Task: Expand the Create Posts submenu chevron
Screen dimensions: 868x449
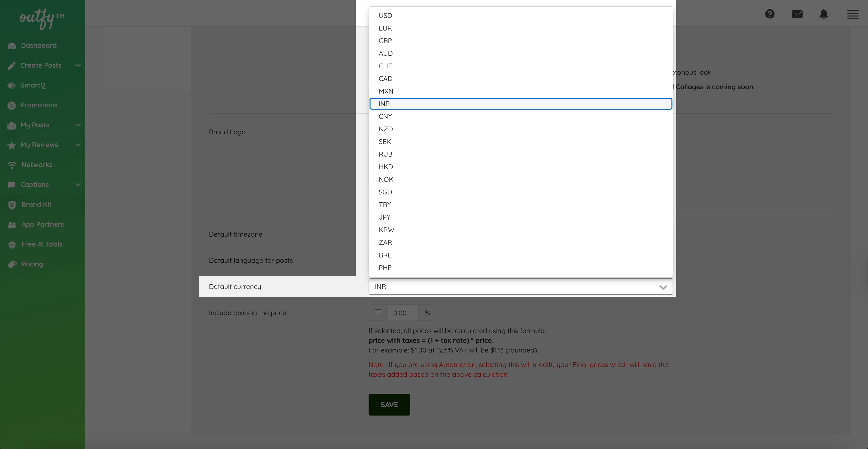Action: coord(78,65)
